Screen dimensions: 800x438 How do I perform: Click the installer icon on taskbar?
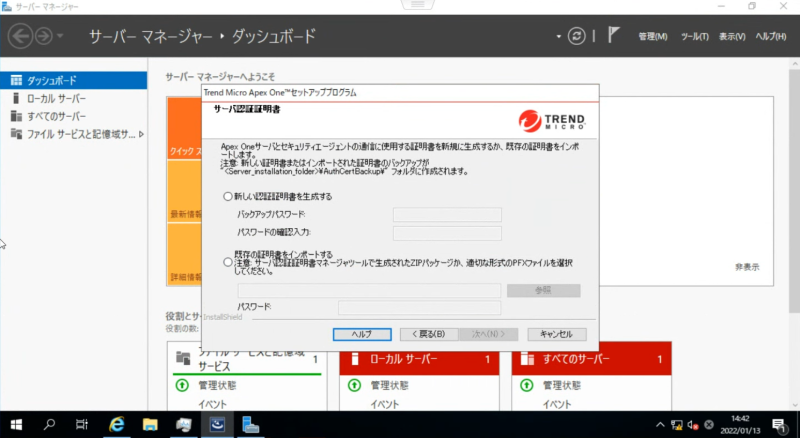tap(184, 424)
